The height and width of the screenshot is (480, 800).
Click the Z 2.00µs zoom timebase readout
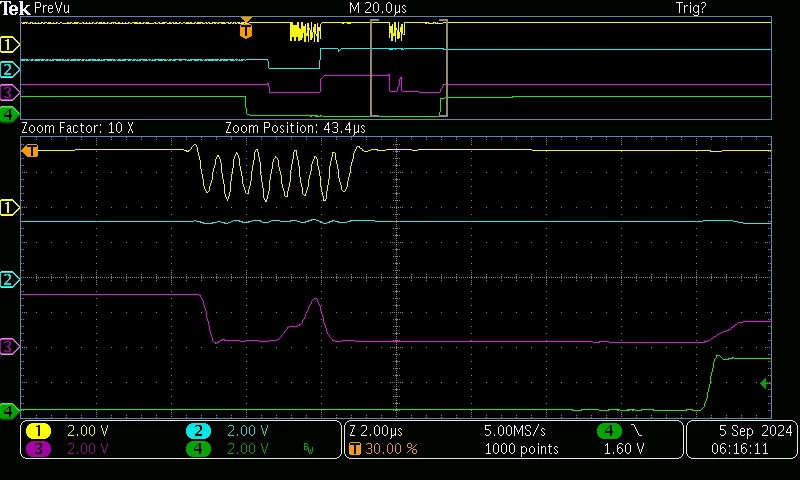coord(376,431)
